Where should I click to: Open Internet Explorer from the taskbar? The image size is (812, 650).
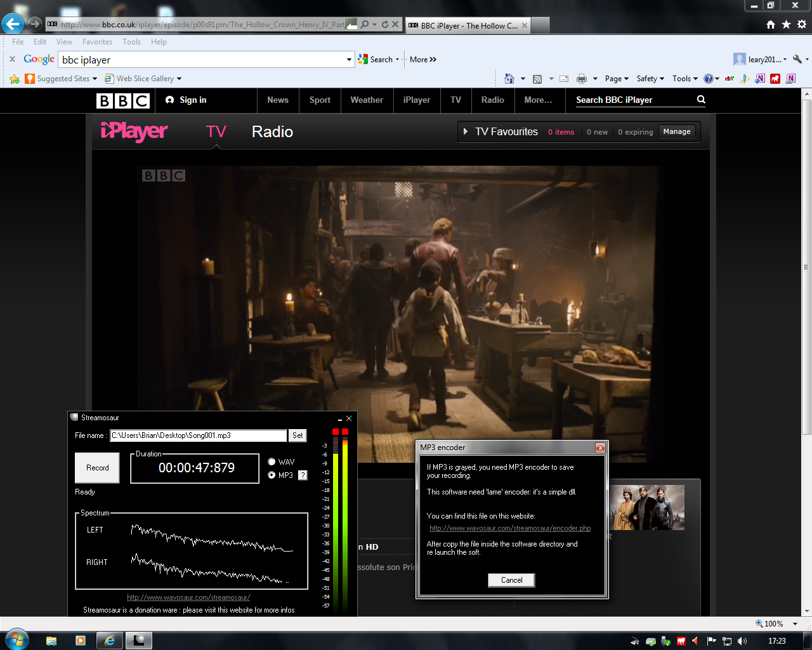110,640
